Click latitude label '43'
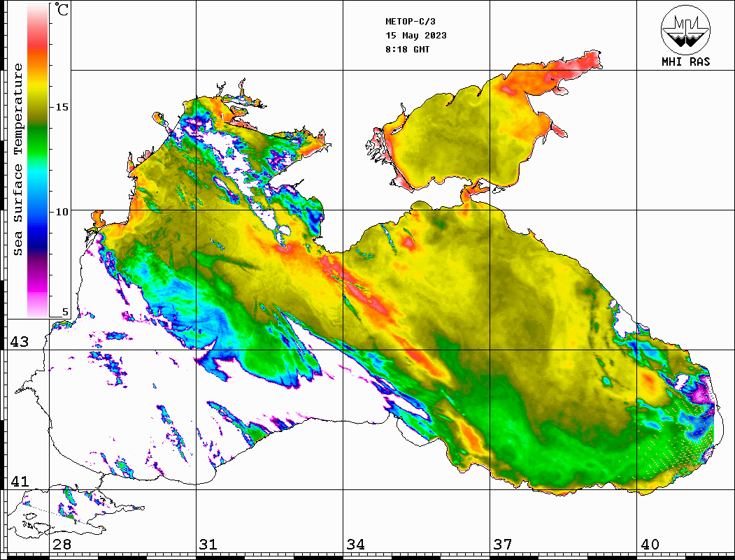735x560 pixels. (20, 342)
